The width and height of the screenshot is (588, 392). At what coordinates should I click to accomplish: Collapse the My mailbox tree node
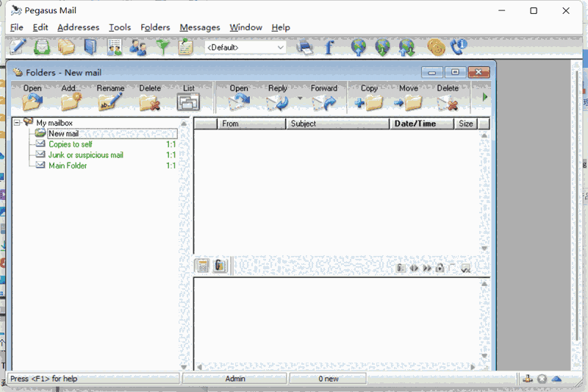tap(17, 123)
